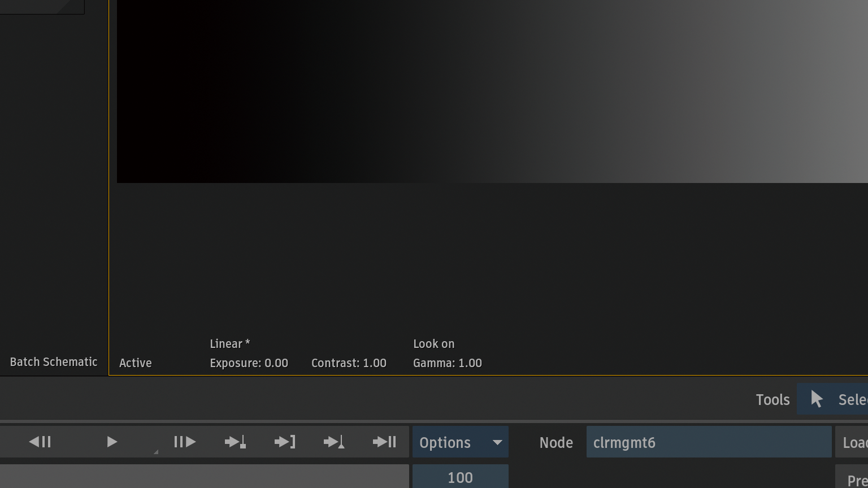The image size is (868, 488).
Task: Click the Contrast 1.00 value
Action: [x=349, y=363]
